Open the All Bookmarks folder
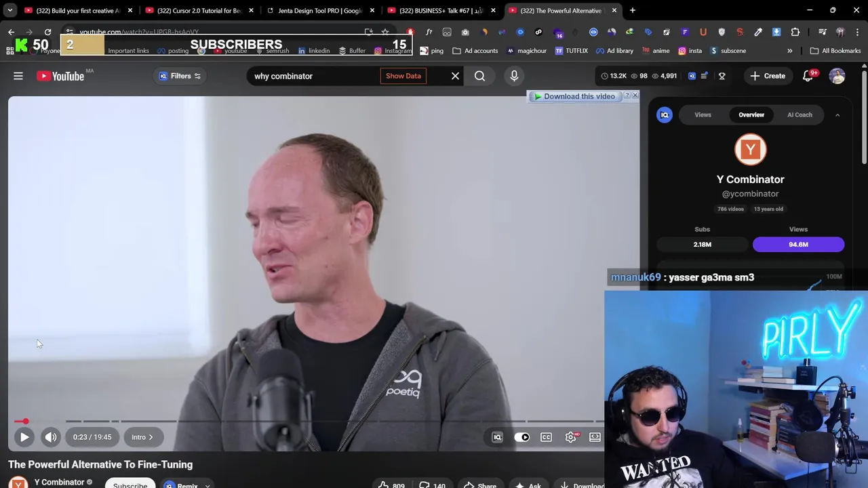868x488 pixels. [x=835, y=51]
